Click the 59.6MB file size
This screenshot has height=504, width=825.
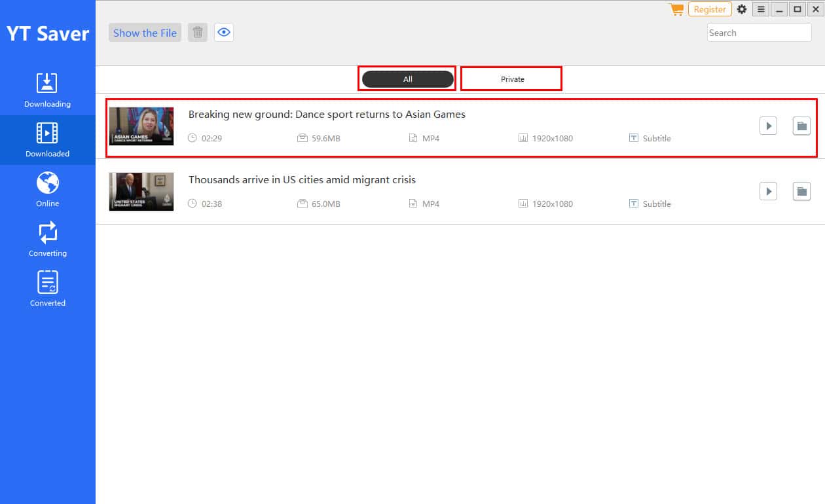tap(325, 139)
